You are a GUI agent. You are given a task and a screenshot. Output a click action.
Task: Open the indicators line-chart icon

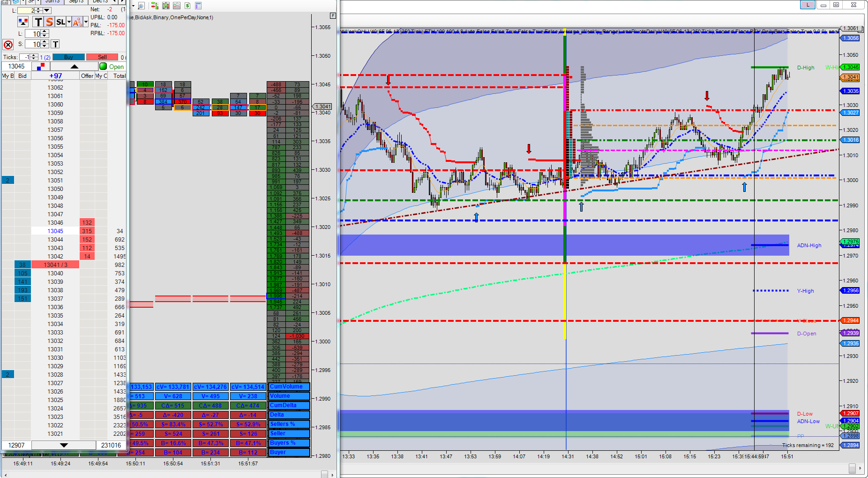tap(177, 6)
